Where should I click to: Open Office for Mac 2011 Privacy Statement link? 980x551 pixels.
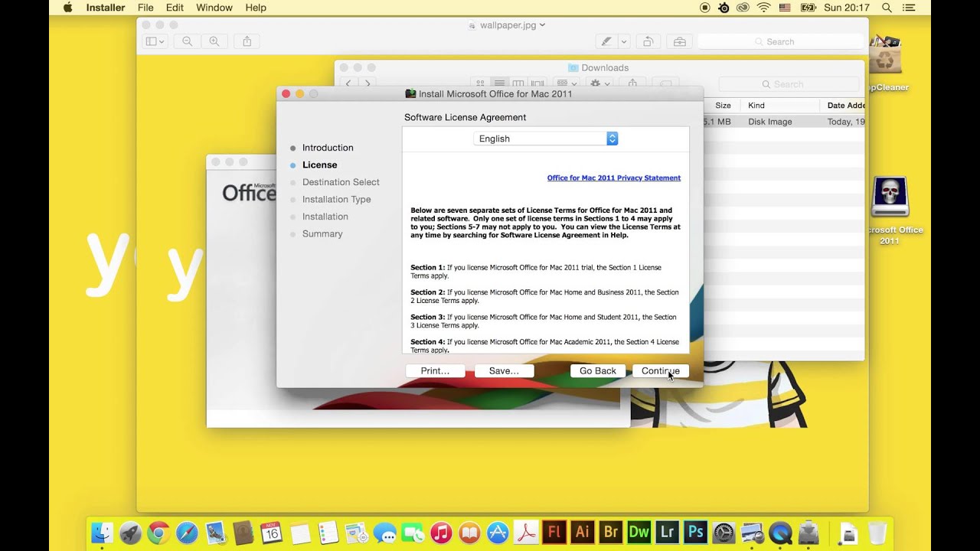(x=614, y=178)
